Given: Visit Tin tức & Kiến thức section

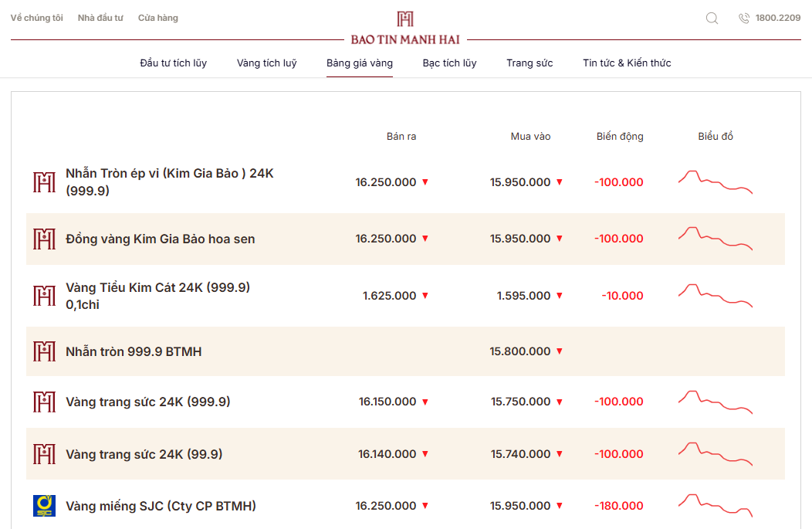Looking at the screenshot, I should point(627,63).
